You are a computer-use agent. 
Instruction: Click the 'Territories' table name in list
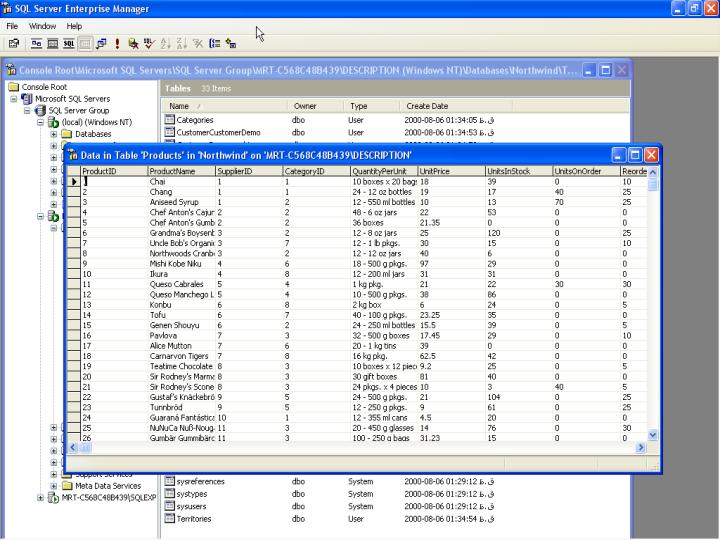point(194,519)
